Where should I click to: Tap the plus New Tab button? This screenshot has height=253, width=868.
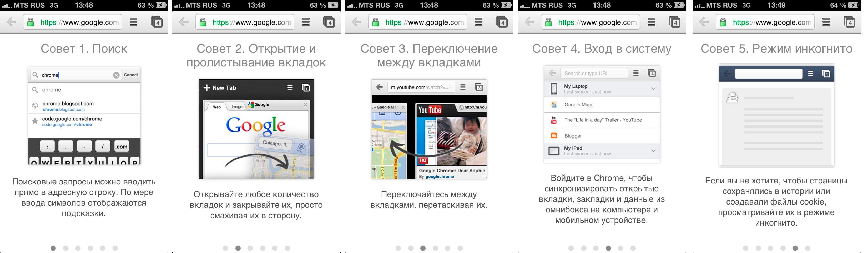tap(220, 88)
